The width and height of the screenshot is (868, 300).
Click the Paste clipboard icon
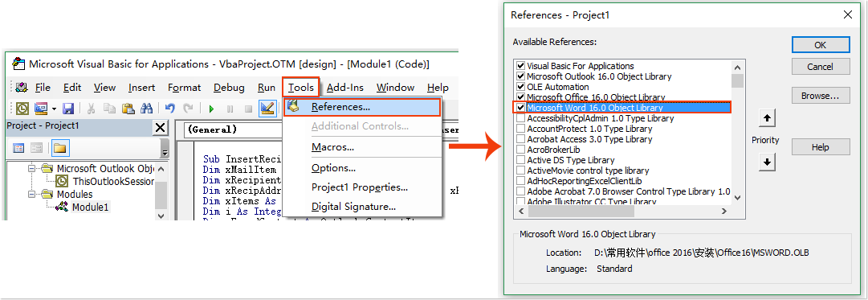(x=128, y=108)
